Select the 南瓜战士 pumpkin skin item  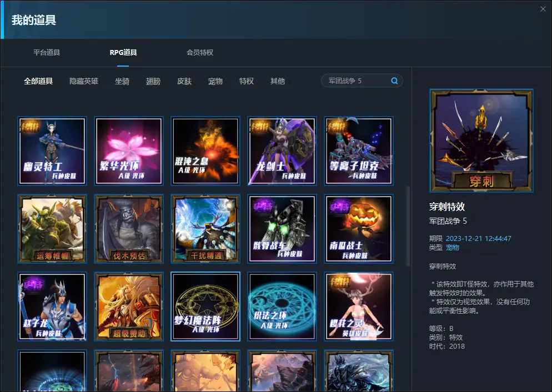click(359, 229)
